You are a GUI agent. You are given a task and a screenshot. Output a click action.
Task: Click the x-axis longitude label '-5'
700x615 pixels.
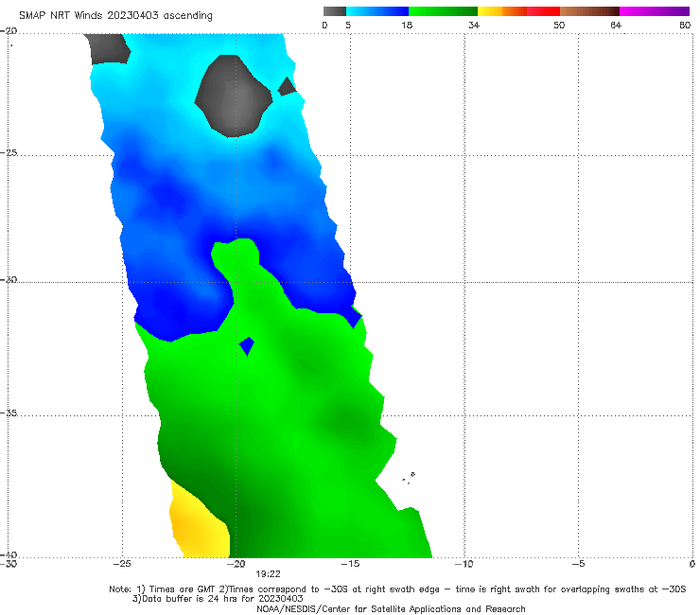click(578, 564)
